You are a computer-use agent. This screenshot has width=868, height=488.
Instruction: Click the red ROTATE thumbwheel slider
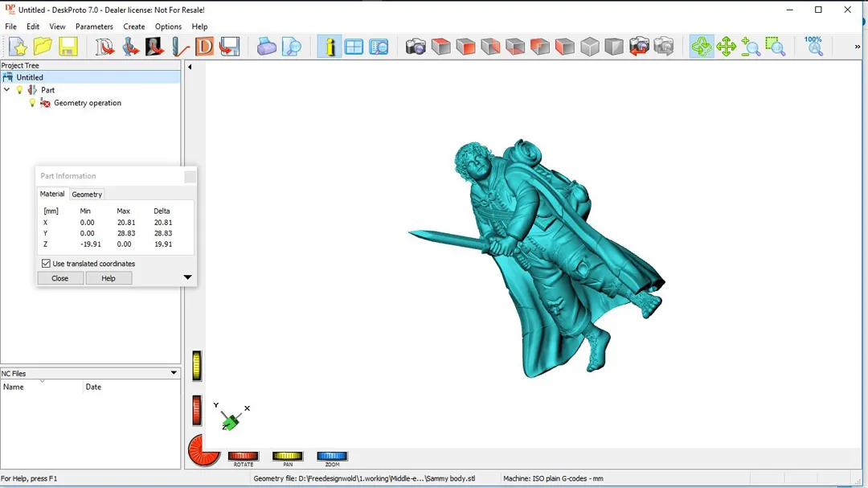pos(243,456)
